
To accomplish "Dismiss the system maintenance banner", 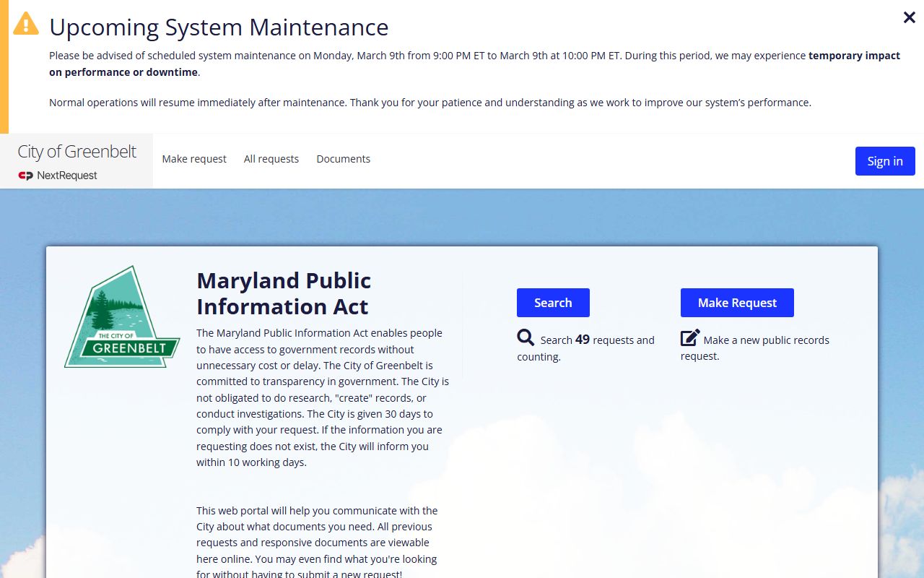I will coord(909,18).
